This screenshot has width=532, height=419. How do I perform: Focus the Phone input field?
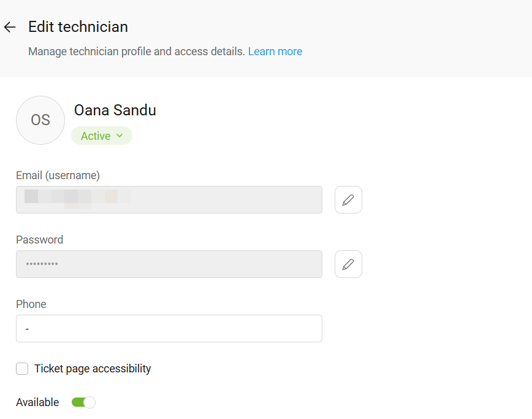(x=169, y=328)
